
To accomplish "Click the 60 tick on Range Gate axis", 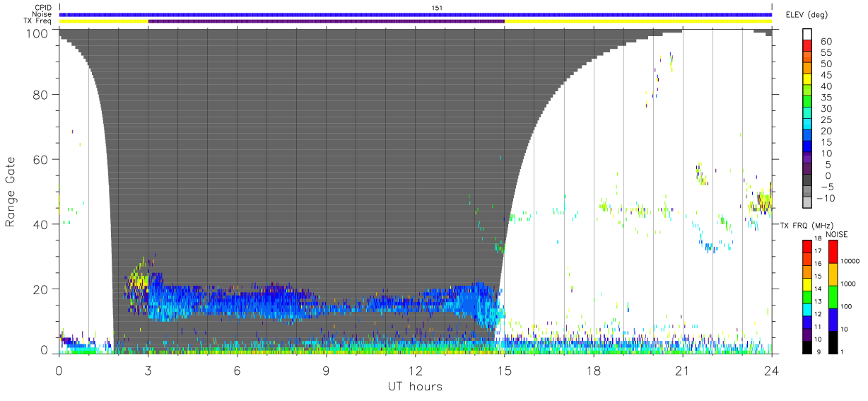I will click(x=40, y=160).
